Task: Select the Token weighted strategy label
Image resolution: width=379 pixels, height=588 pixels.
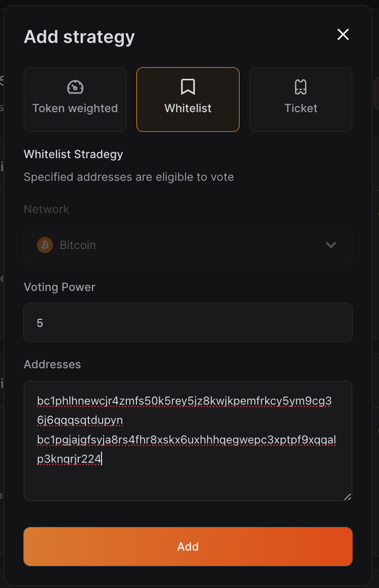Action: (x=75, y=108)
